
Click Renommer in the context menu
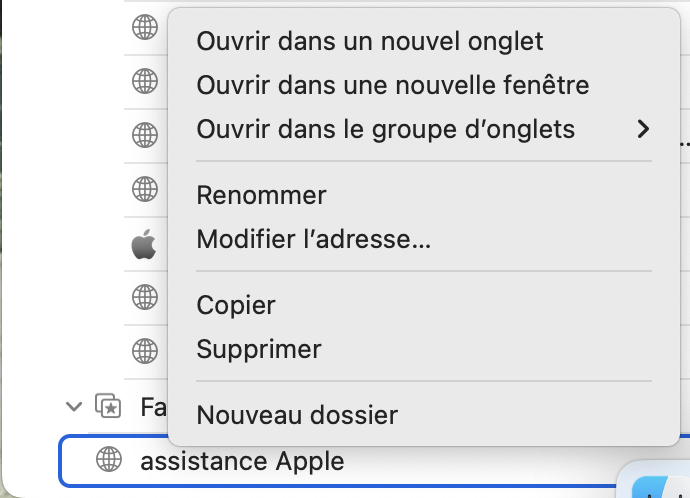click(261, 195)
